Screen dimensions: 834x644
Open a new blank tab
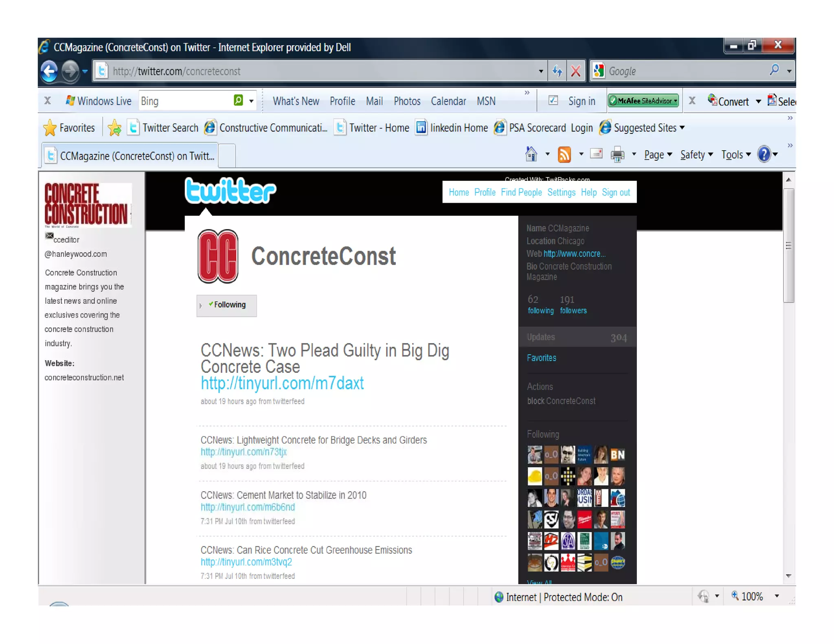tap(227, 156)
